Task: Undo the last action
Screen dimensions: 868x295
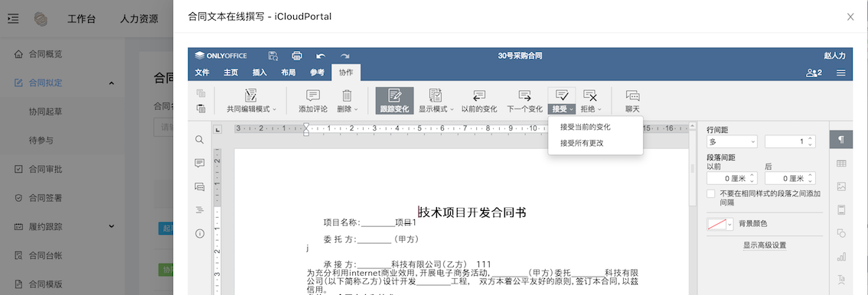Action: tap(321, 56)
